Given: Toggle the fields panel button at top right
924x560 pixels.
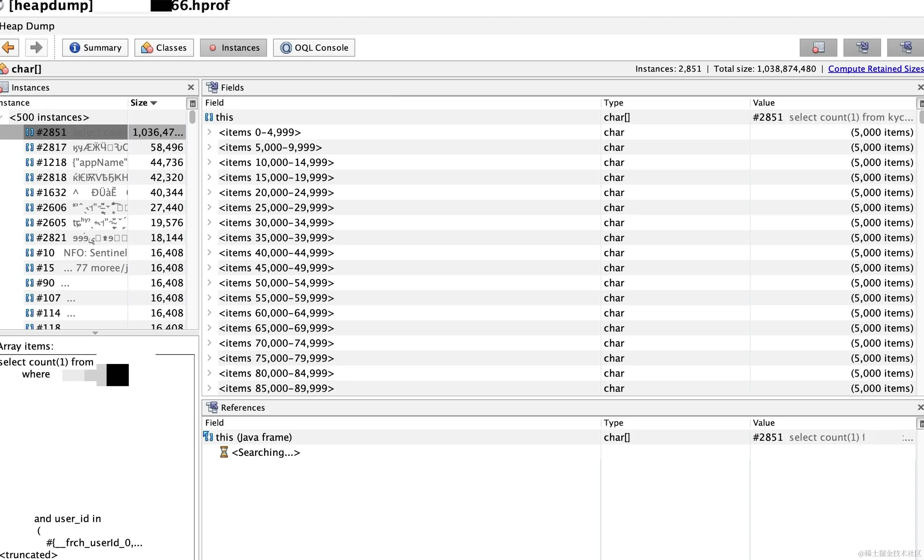Looking at the screenshot, I should pyautogui.click(x=862, y=48).
